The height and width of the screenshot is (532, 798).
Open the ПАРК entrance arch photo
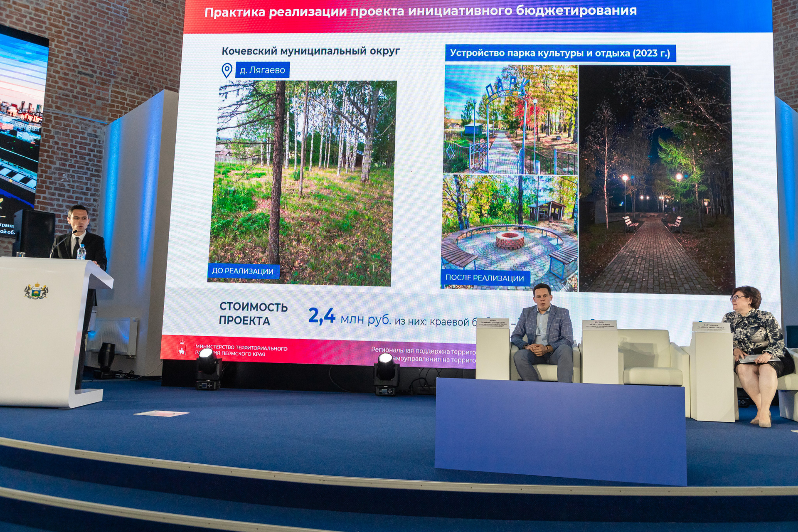[510, 120]
